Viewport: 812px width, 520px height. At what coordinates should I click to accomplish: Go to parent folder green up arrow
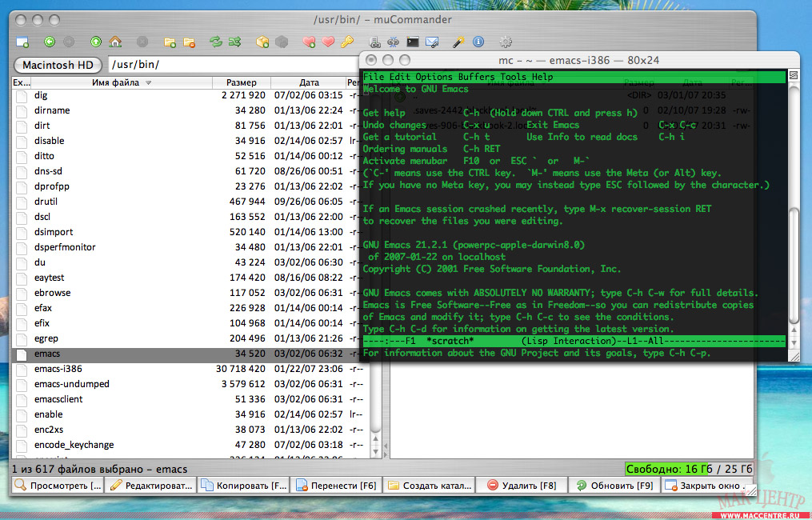pyautogui.click(x=96, y=42)
